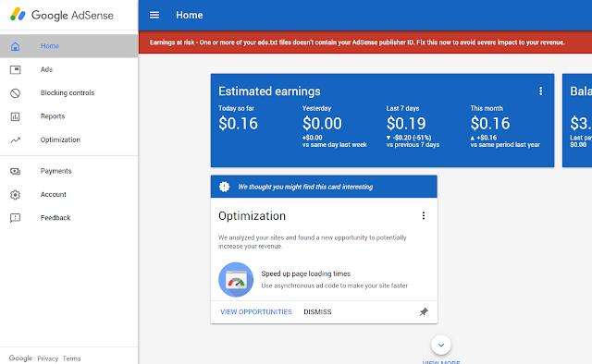Click the Optimization trend-line icon
This screenshot has width=592, height=364.
pos(15,140)
